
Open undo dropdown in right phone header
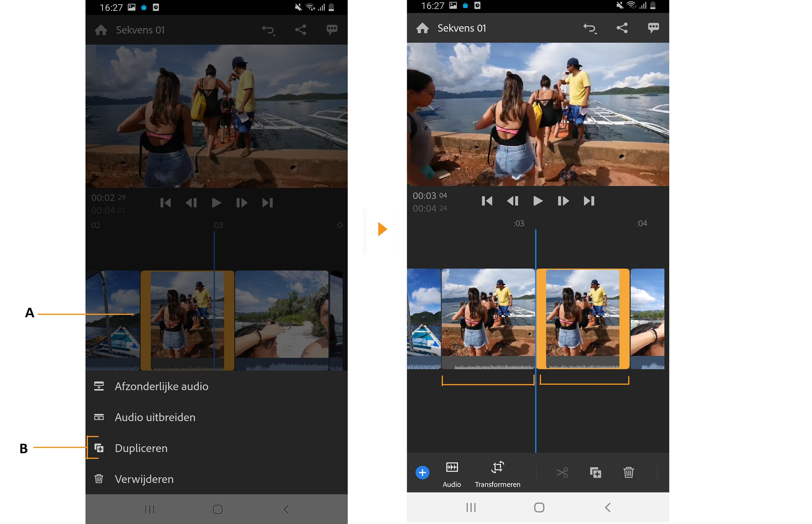click(589, 28)
